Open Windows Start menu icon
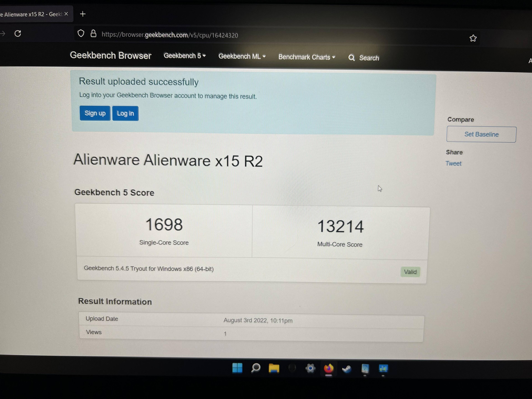This screenshot has width=532, height=399. pyautogui.click(x=237, y=368)
